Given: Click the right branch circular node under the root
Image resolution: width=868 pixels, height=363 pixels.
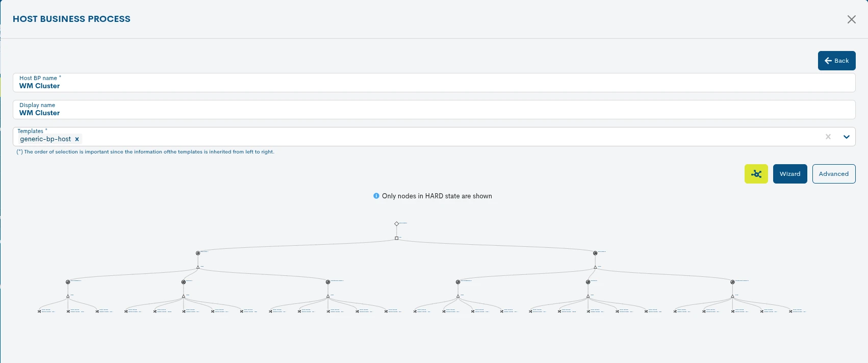Looking at the screenshot, I should [x=595, y=253].
